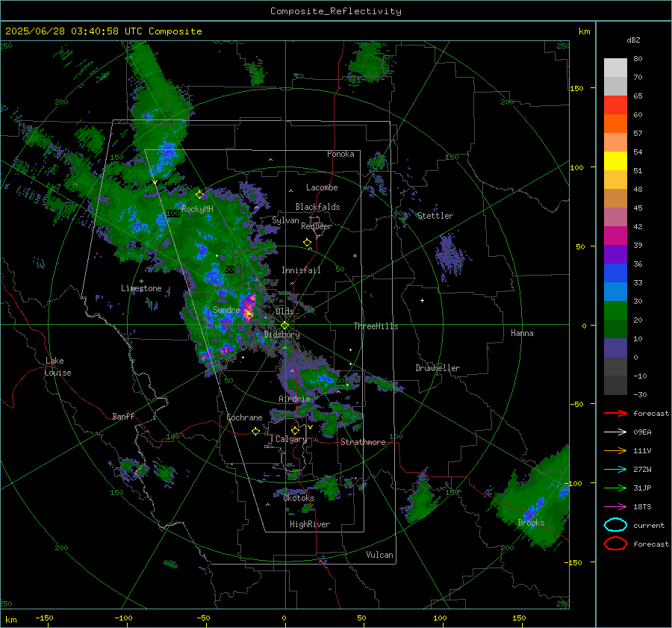
Task: Click the RockyMH city label
Action: pyautogui.click(x=197, y=209)
